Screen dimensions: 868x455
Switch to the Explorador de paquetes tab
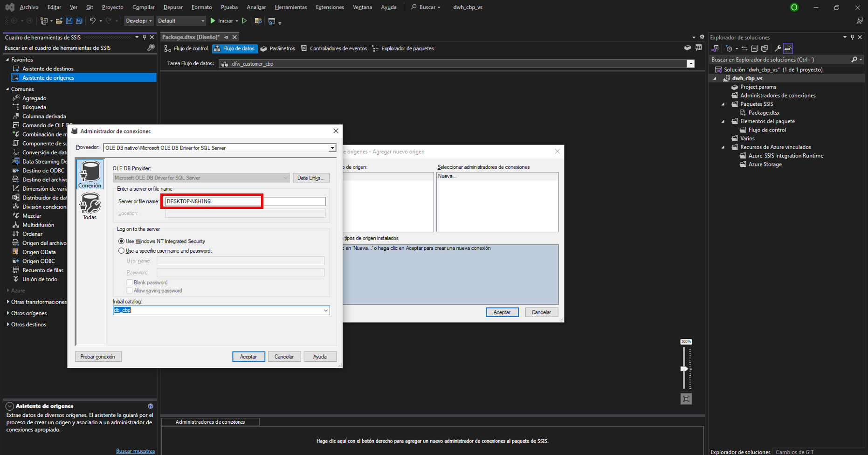coord(403,48)
